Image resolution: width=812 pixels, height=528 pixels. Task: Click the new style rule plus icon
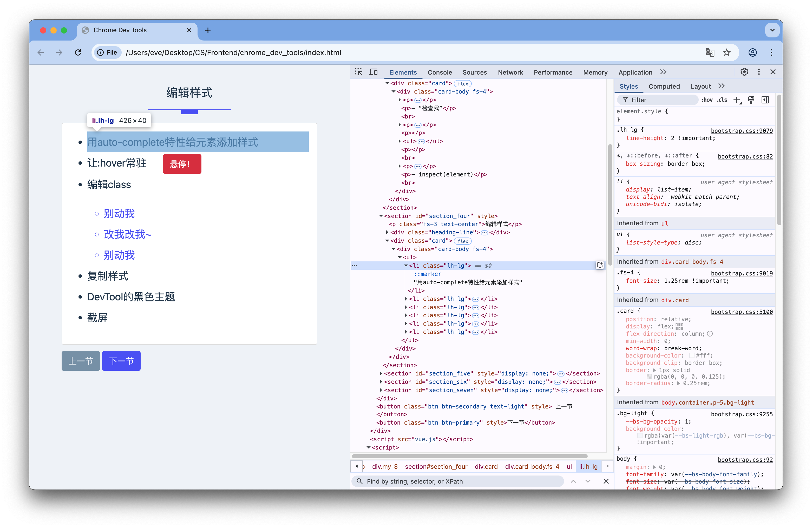737,100
